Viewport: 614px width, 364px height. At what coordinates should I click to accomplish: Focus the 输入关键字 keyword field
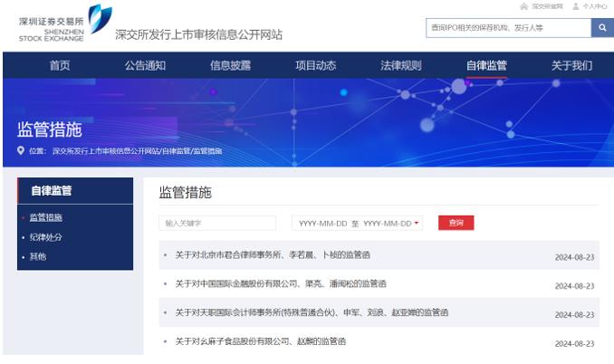pos(217,223)
